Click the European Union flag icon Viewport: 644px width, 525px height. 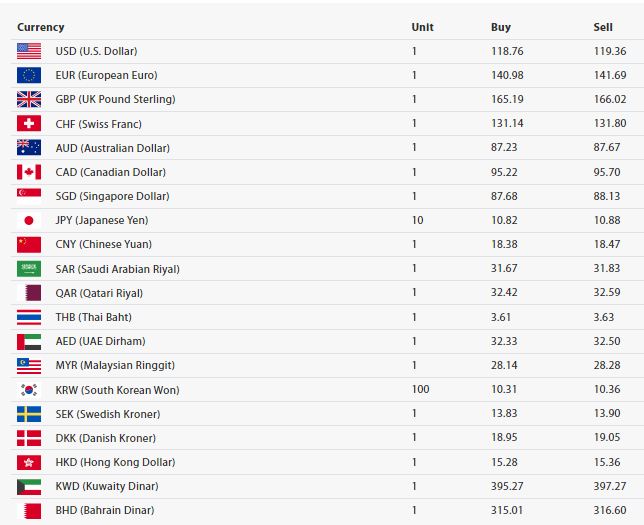[x=29, y=75]
